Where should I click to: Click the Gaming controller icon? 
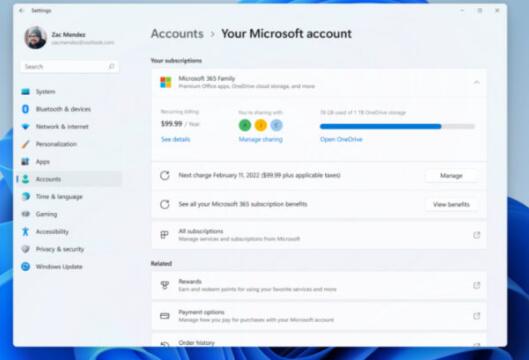point(25,214)
